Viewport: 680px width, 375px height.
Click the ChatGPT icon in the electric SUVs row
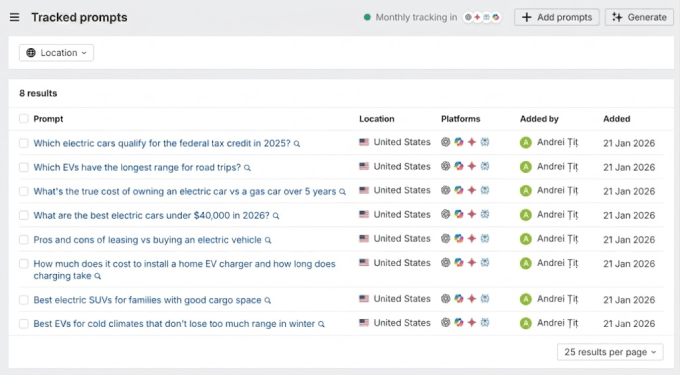(x=445, y=298)
